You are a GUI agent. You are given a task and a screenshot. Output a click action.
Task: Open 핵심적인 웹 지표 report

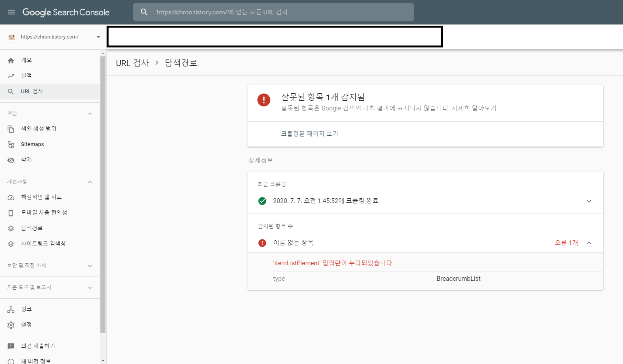click(x=50, y=197)
